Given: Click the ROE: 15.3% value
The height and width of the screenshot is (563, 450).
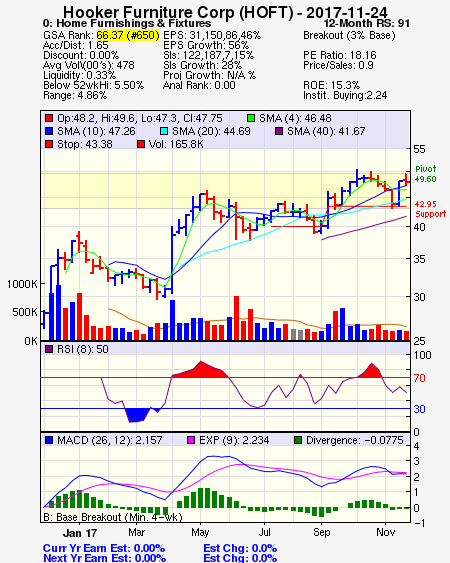Looking at the screenshot, I should [x=331, y=85].
